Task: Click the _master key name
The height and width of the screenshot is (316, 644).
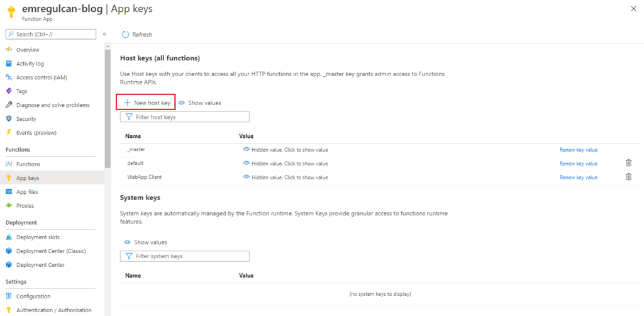Action: (136, 150)
